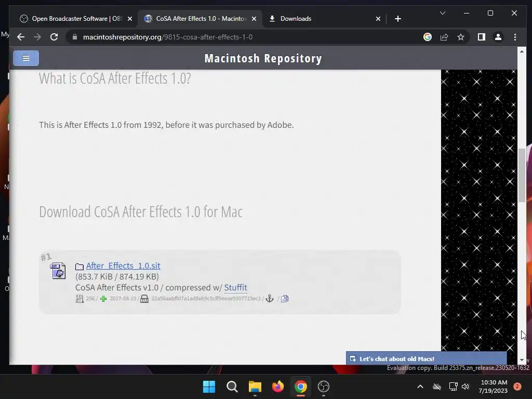Close the Downloads tab
The height and width of the screenshot is (399, 532).
click(378, 19)
